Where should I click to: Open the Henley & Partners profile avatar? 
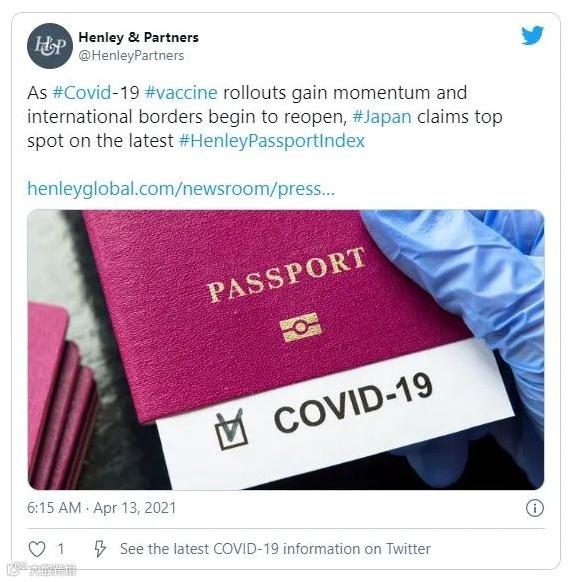coord(49,46)
